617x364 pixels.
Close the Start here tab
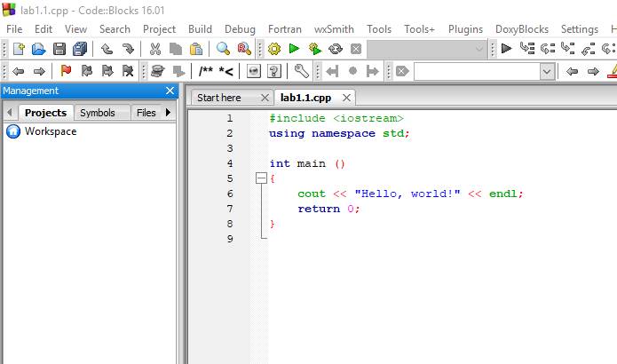point(265,98)
